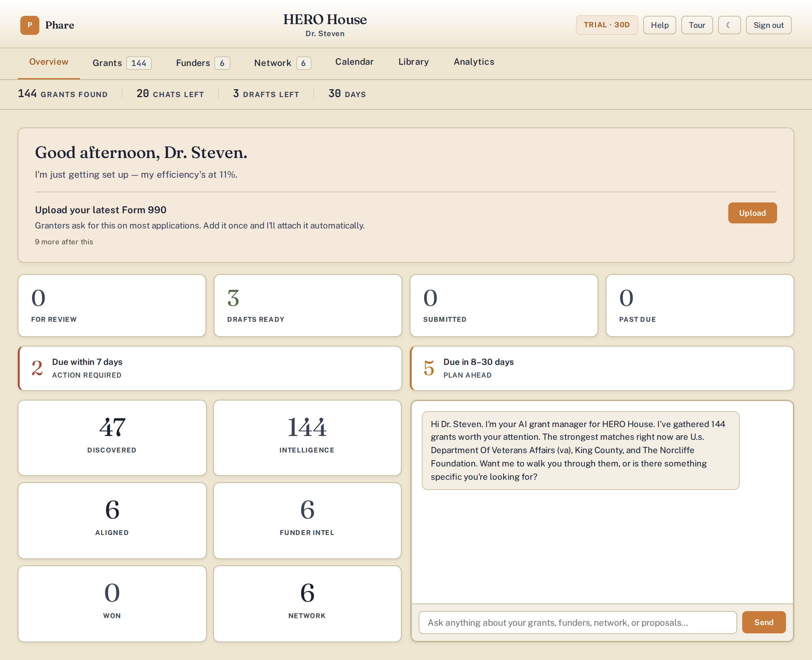Screen dimensions: 812x660
Task: Start the Tour
Action: [x=697, y=25]
